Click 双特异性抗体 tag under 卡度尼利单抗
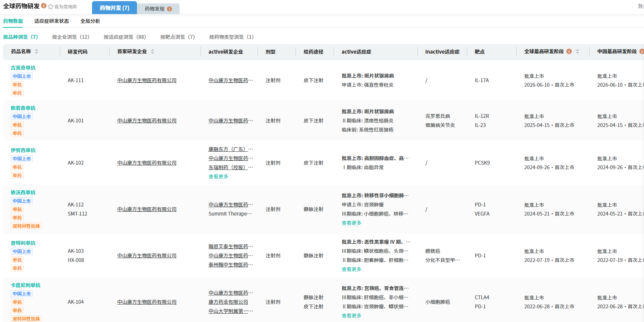The image size is (644, 322). click(26, 319)
